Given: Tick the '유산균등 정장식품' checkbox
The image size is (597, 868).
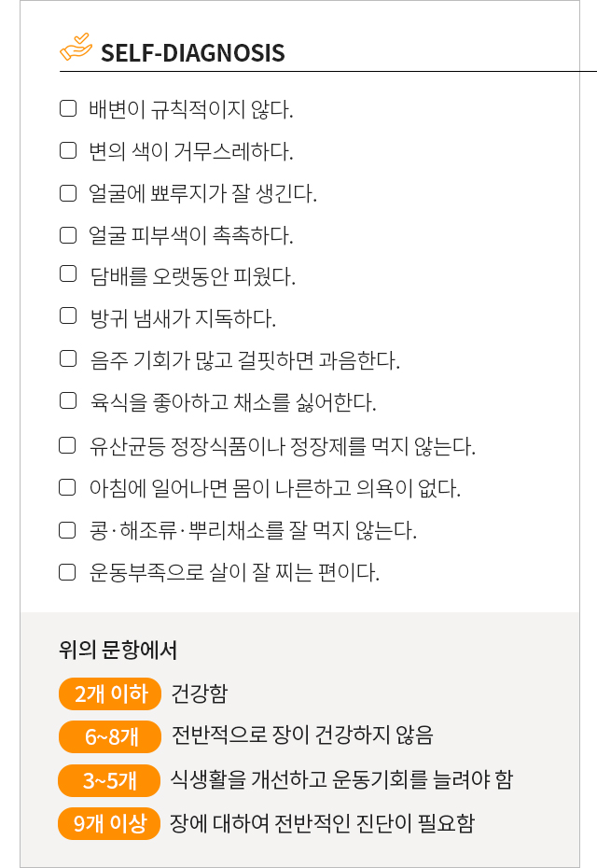Looking at the screenshot, I should [x=67, y=445].
